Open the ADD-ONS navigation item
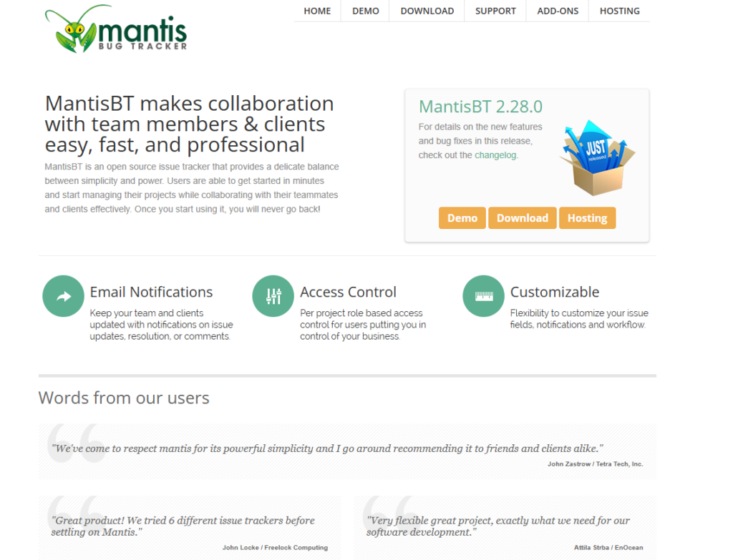 [558, 11]
